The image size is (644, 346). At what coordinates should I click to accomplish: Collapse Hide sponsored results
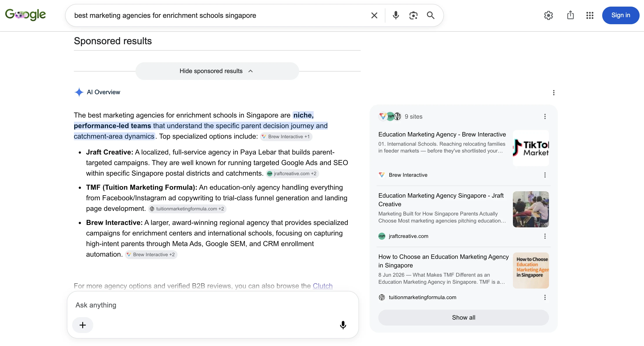pos(217,71)
